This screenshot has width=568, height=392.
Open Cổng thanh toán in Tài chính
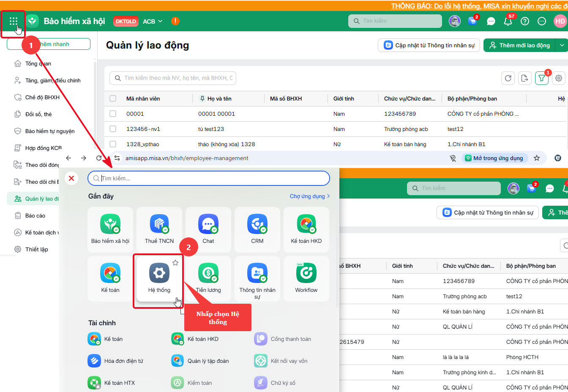[283, 339]
